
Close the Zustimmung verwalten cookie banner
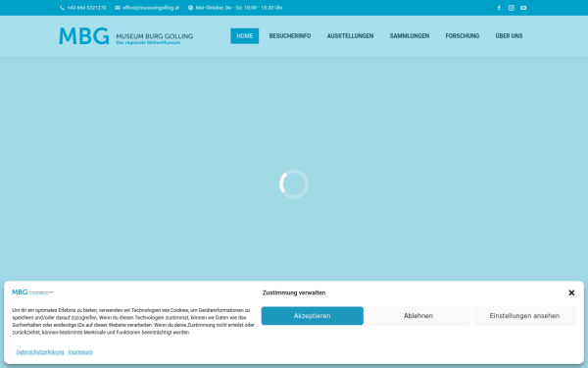[x=571, y=292]
